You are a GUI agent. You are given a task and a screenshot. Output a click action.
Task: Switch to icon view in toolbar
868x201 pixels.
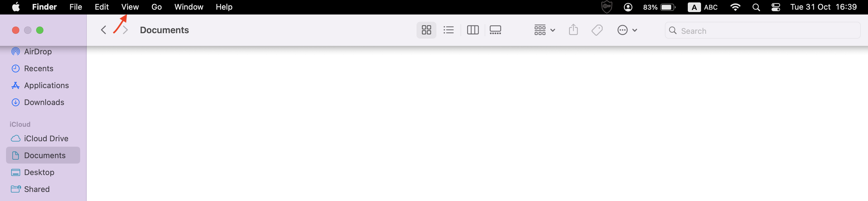[426, 30]
